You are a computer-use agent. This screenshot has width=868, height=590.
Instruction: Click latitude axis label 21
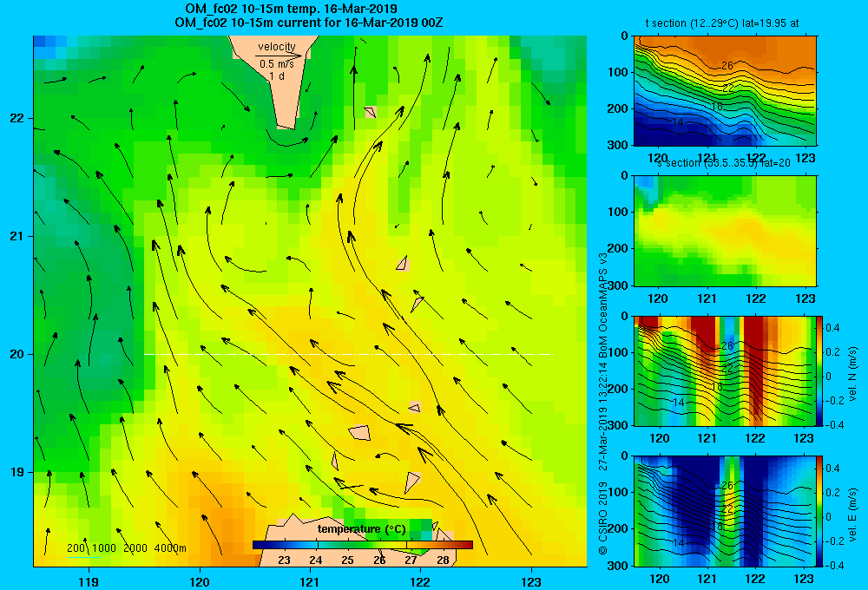[x=17, y=236]
